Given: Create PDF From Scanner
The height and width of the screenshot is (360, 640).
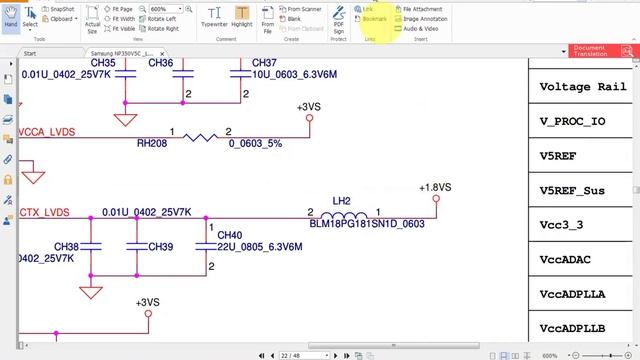Looking at the screenshot, I should click(x=300, y=9).
